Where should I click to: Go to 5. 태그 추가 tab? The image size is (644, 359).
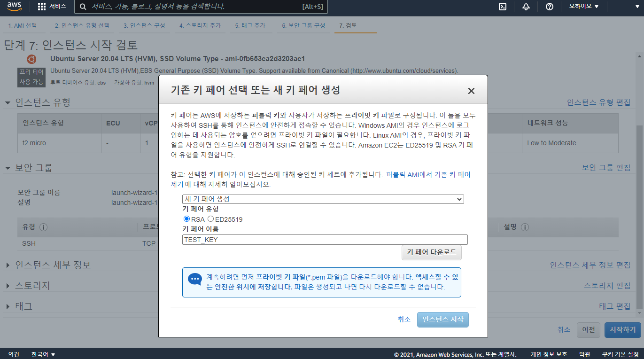point(250,25)
